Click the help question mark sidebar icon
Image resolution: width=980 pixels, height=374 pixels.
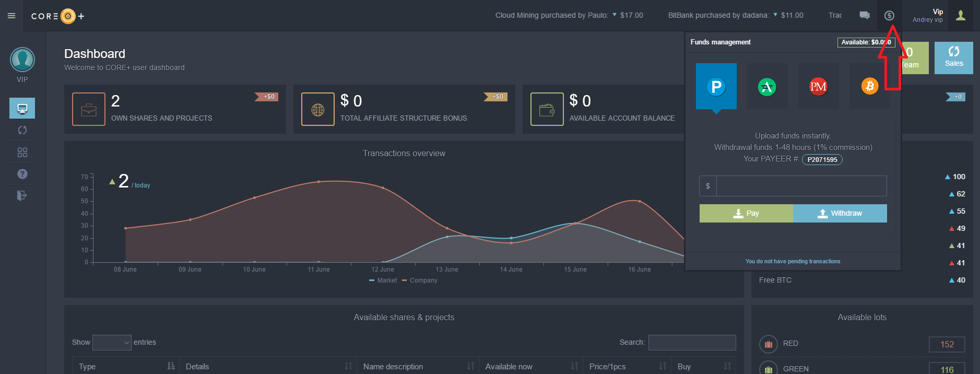22,174
